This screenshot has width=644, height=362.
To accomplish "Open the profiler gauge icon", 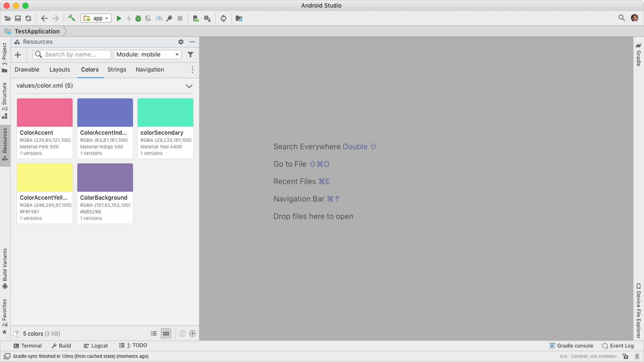I will [159, 18].
